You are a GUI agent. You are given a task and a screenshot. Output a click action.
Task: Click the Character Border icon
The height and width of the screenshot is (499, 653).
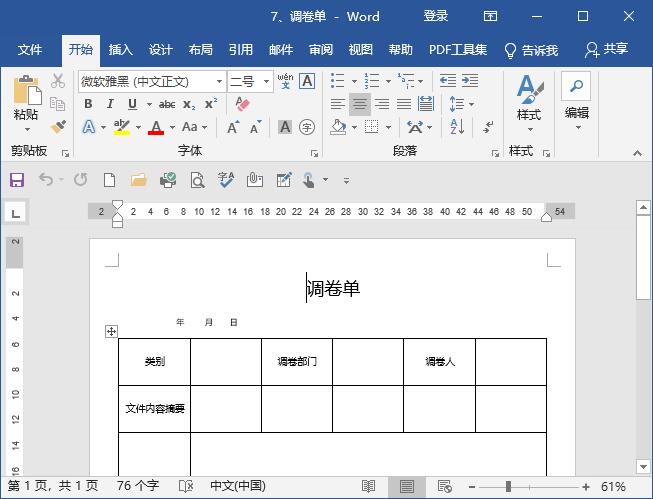307,81
